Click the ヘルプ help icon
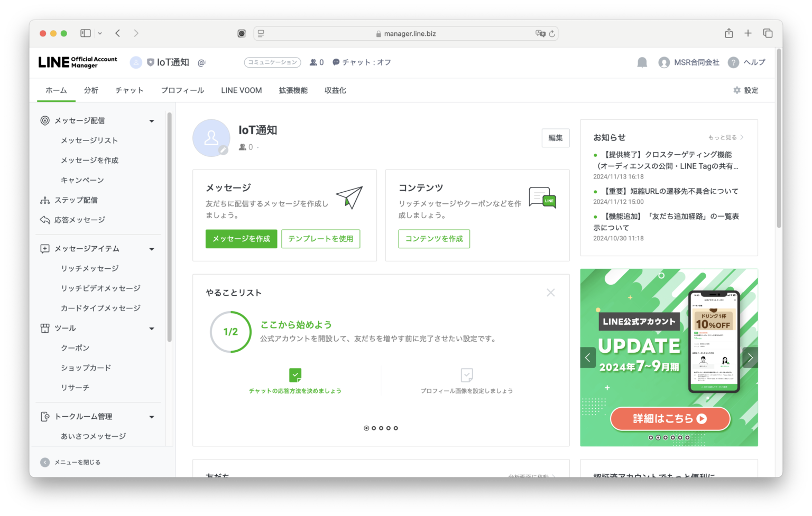812x516 pixels. pyautogui.click(x=734, y=62)
